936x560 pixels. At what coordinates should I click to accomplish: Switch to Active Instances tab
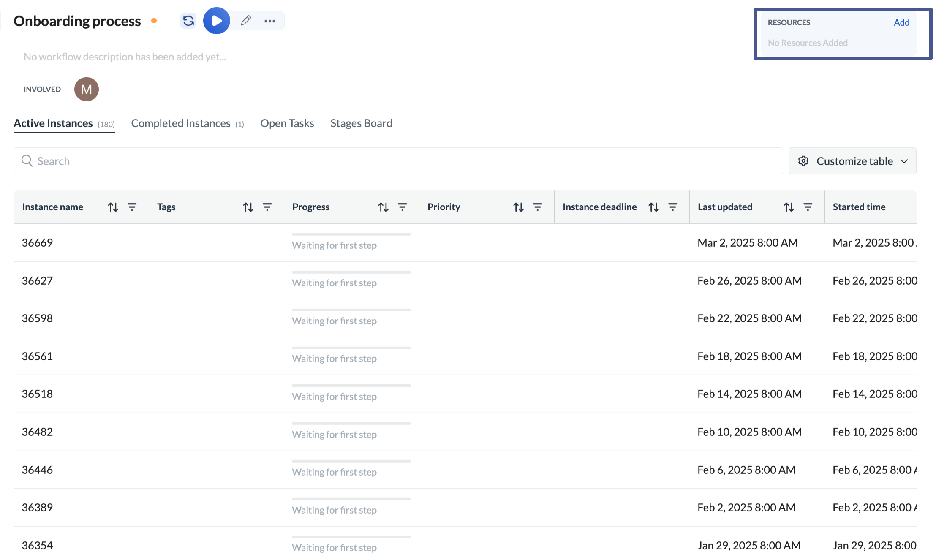(x=64, y=123)
